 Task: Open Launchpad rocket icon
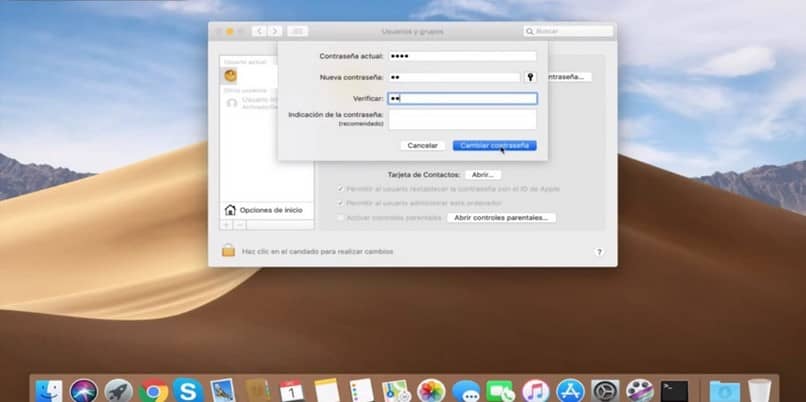pyautogui.click(x=118, y=391)
